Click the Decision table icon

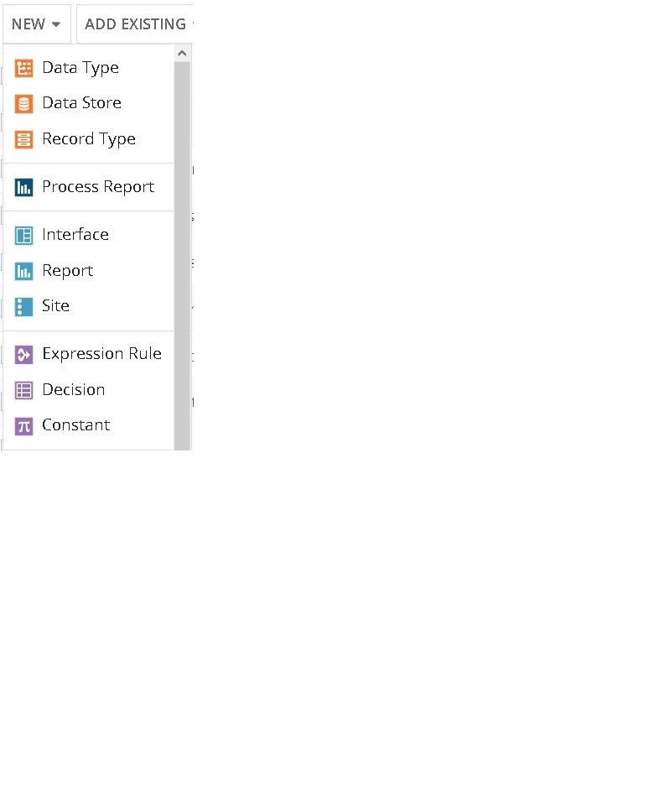click(23, 390)
